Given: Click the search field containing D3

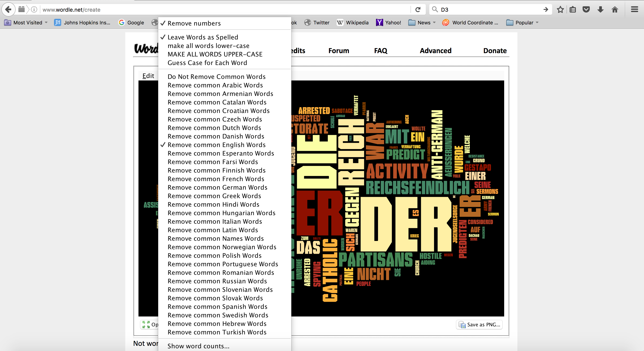Looking at the screenshot, I should pyautogui.click(x=488, y=9).
